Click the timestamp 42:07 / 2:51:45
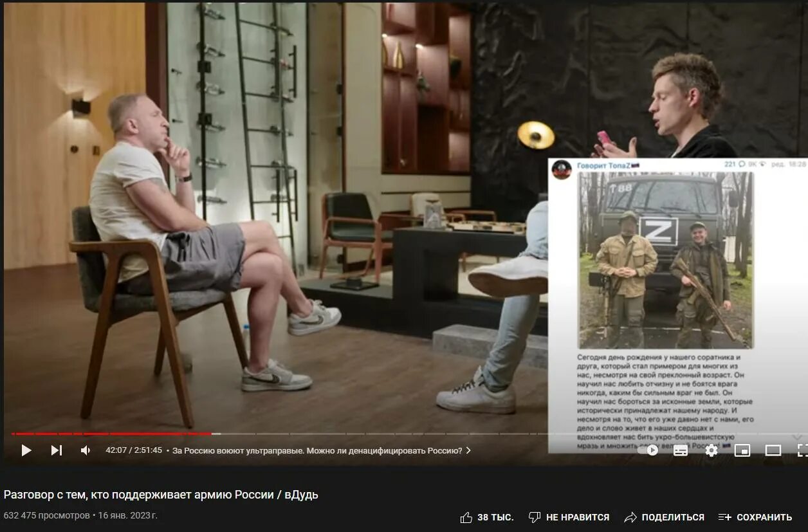Viewport: 808px width, 532px height. point(134,450)
